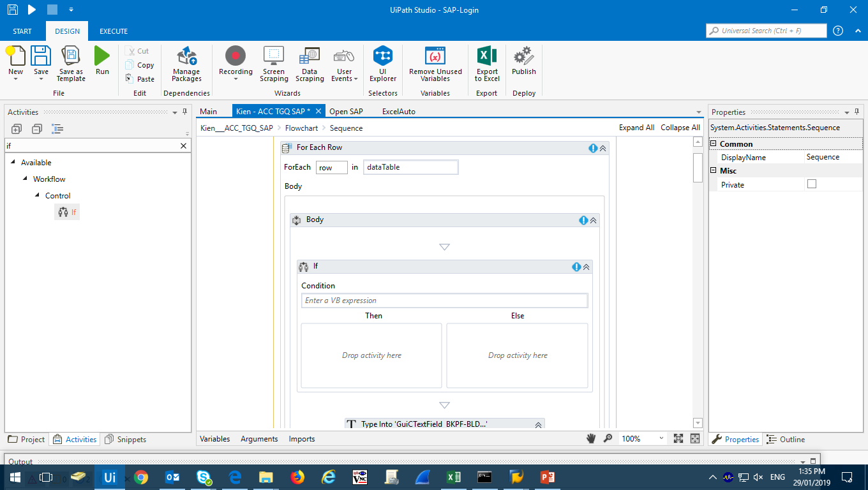Open Excel from the Windows taskbar

[x=453, y=477]
